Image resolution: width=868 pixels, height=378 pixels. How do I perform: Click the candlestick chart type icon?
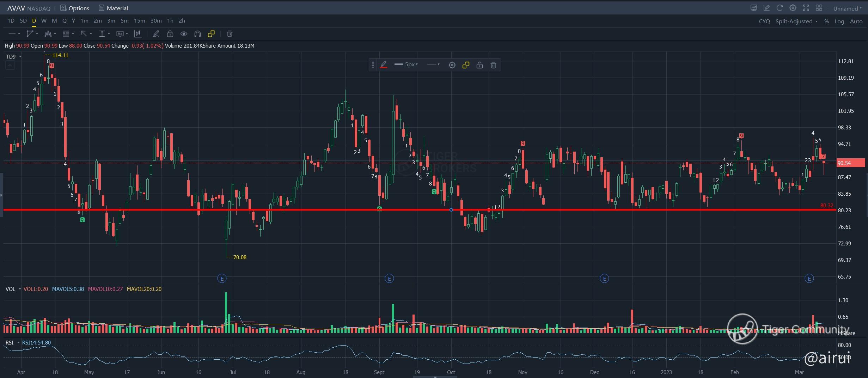coord(138,34)
